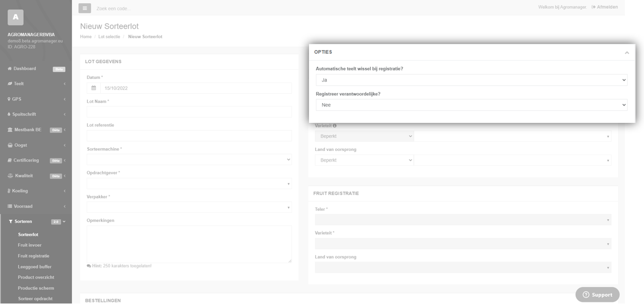This screenshot has width=644, height=304.
Task: Select Sorteer opdracht submenu item
Action: pyautogui.click(x=35, y=299)
